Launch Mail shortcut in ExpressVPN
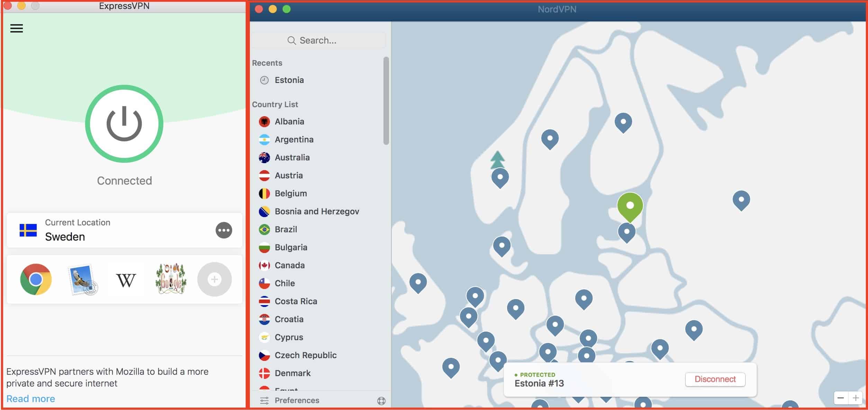The width and height of the screenshot is (868, 410). (83, 280)
